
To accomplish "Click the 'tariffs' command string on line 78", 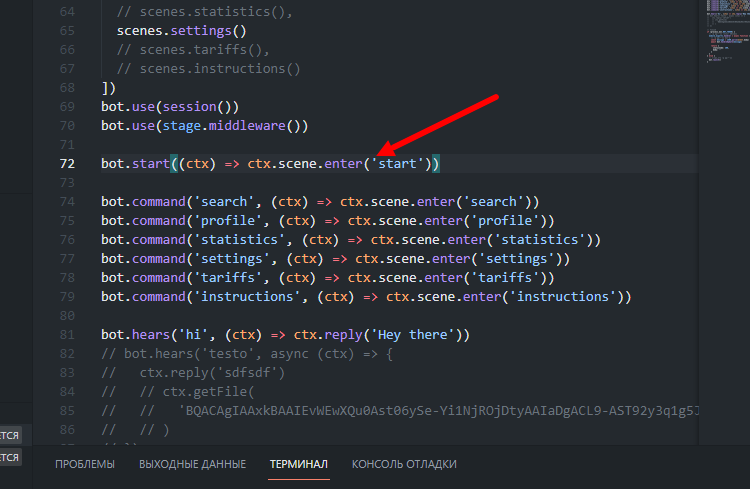I will (228, 278).
